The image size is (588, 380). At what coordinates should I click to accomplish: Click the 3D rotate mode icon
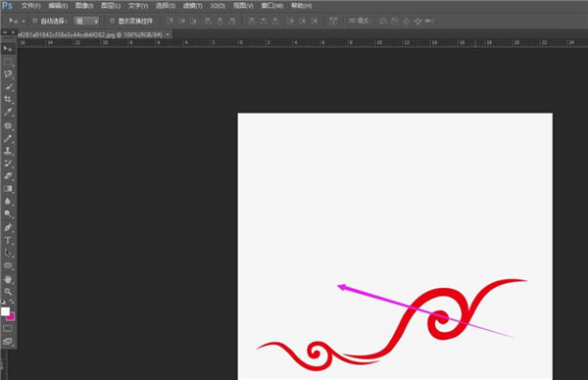383,21
